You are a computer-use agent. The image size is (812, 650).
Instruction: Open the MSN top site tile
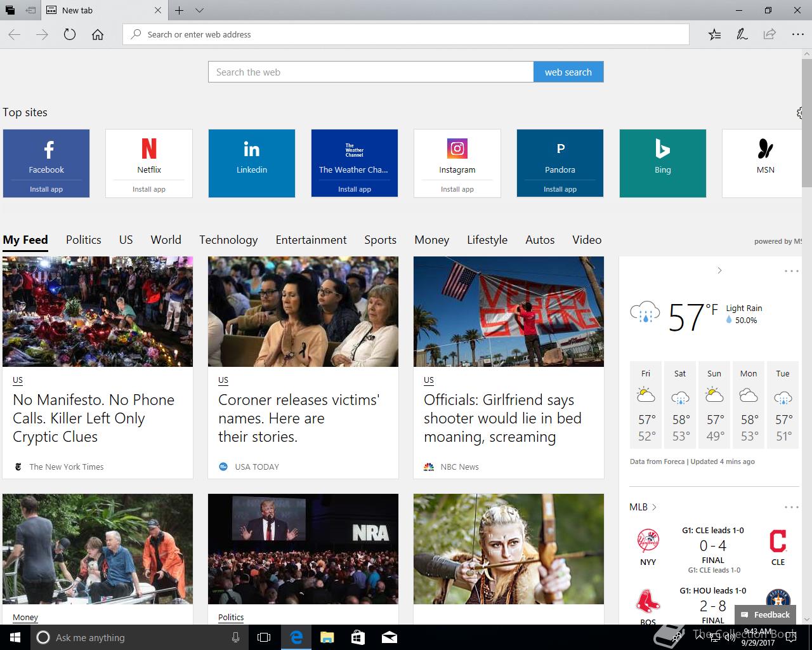[762, 163]
